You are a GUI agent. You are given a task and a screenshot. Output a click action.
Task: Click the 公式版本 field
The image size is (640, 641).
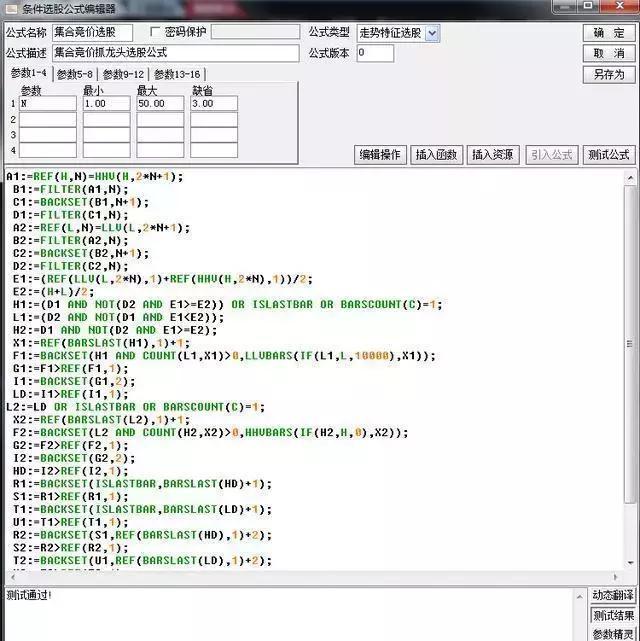coord(374,53)
